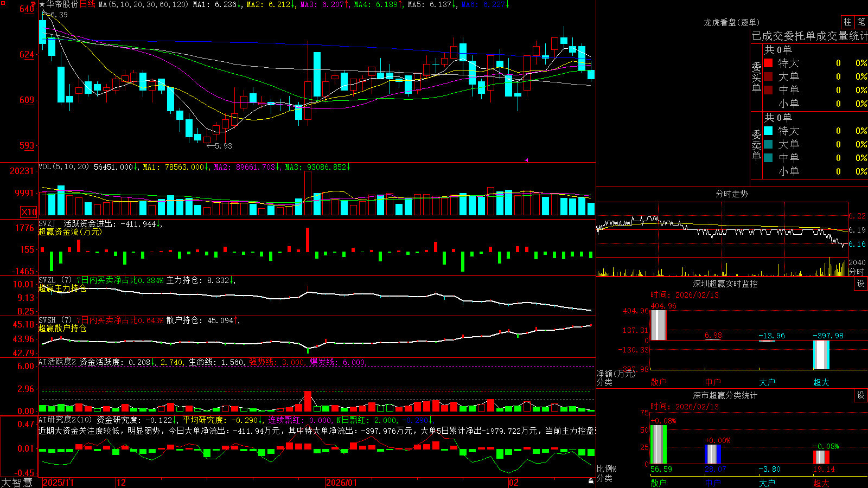Image resolution: width=868 pixels, height=488 pixels.
Task: Click the 2026/01 timeline marker
Action: coord(342,483)
